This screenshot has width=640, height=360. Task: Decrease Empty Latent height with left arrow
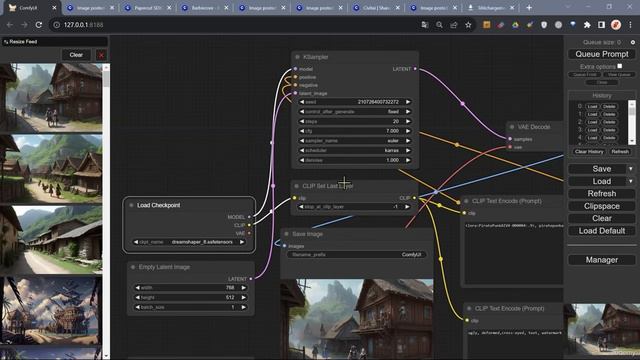pyautogui.click(x=138, y=298)
